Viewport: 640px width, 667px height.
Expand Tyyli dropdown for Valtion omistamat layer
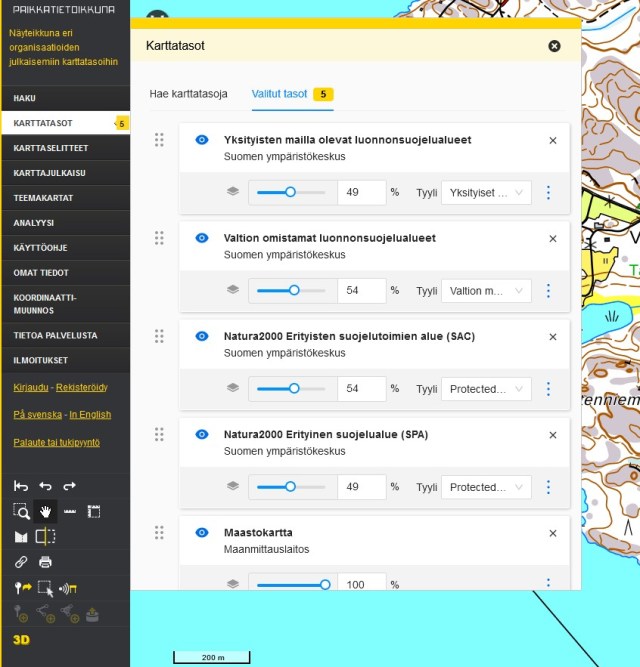[x=486, y=290]
